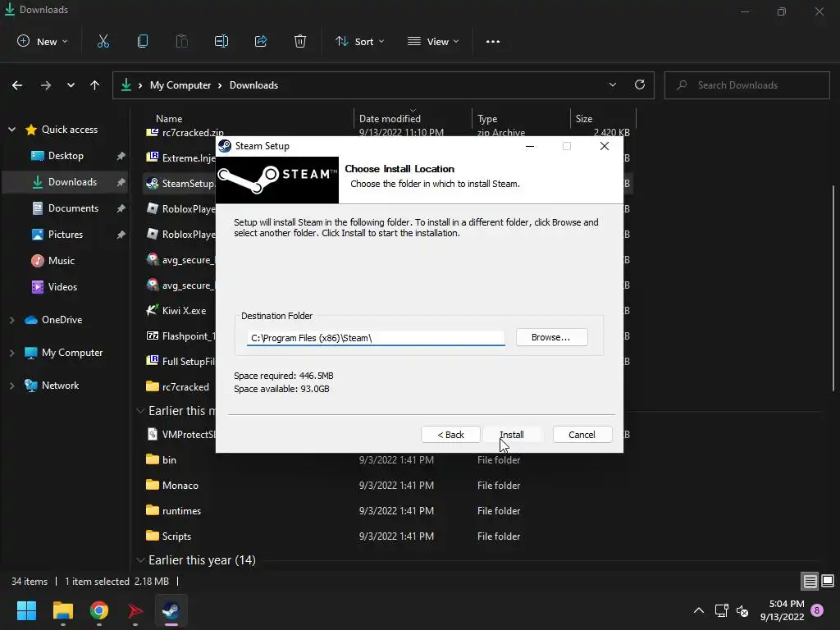
Task: Click File Explorer on the taskbar
Action: 62,610
